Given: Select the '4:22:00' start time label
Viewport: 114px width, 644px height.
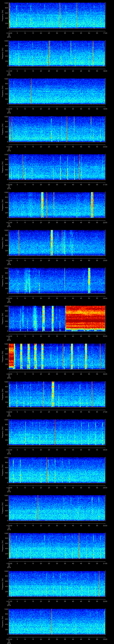Looking at the screenshot, I should pyautogui.click(x=9, y=260).
